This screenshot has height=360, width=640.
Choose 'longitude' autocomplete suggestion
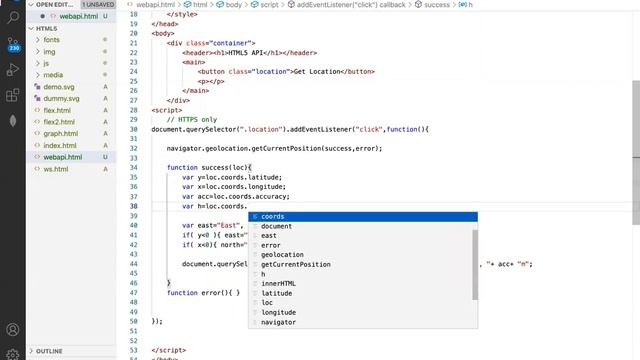363,312
